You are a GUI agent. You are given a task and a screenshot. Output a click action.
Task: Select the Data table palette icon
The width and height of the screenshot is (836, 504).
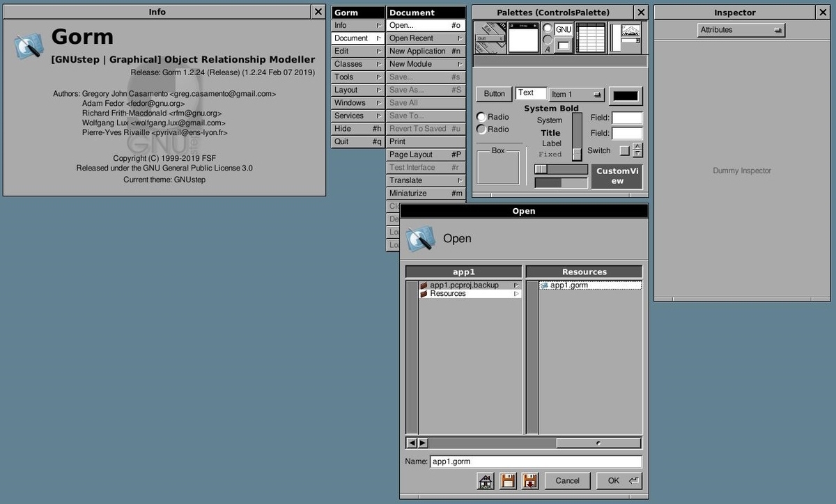[x=590, y=38]
